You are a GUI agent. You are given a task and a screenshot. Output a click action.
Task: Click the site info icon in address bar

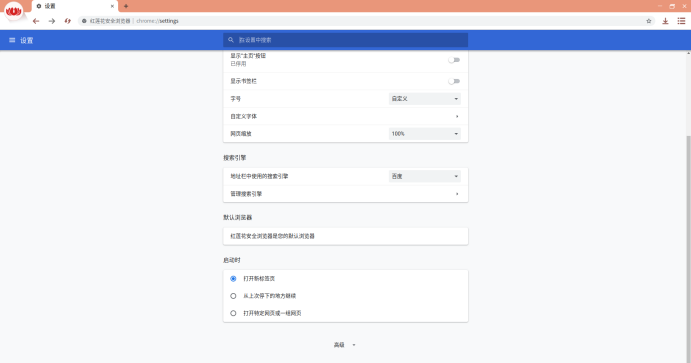tap(84, 21)
